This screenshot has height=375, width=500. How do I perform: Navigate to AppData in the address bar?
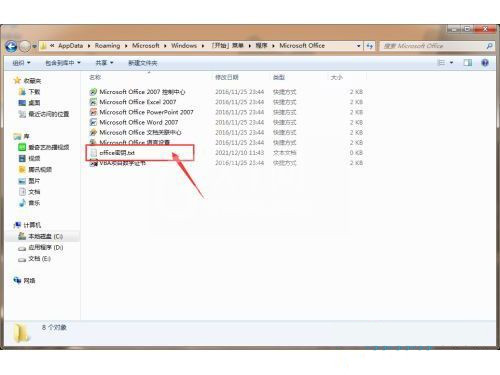(x=70, y=46)
